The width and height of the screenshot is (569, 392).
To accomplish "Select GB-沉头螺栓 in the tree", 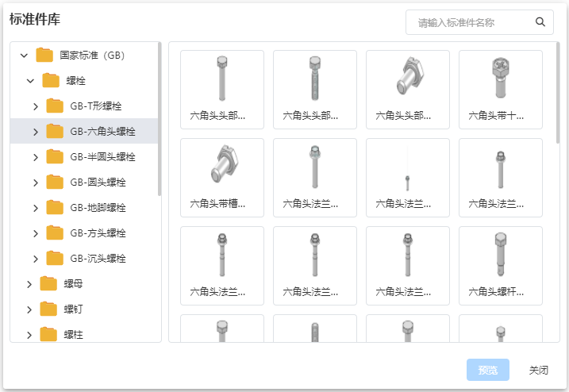I will click(x=98, y=259).
